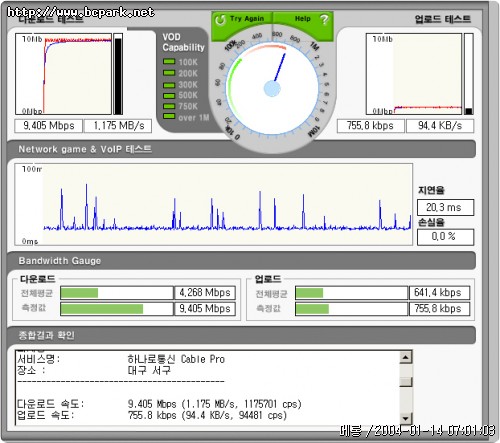The width and height of the screenshot is (500, 443).
Task: Click the 하나로통신 Cable Pro service text
Action: point(176,359)
